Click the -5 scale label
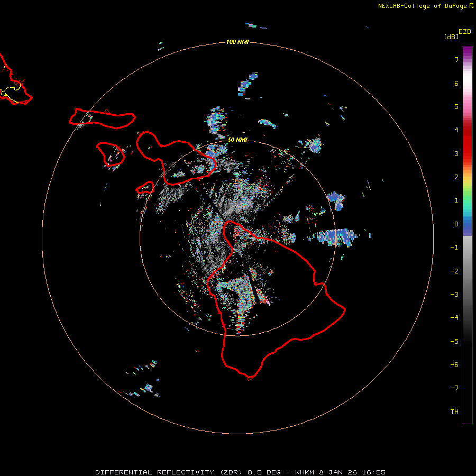476x476 pixels. [454, 342]
